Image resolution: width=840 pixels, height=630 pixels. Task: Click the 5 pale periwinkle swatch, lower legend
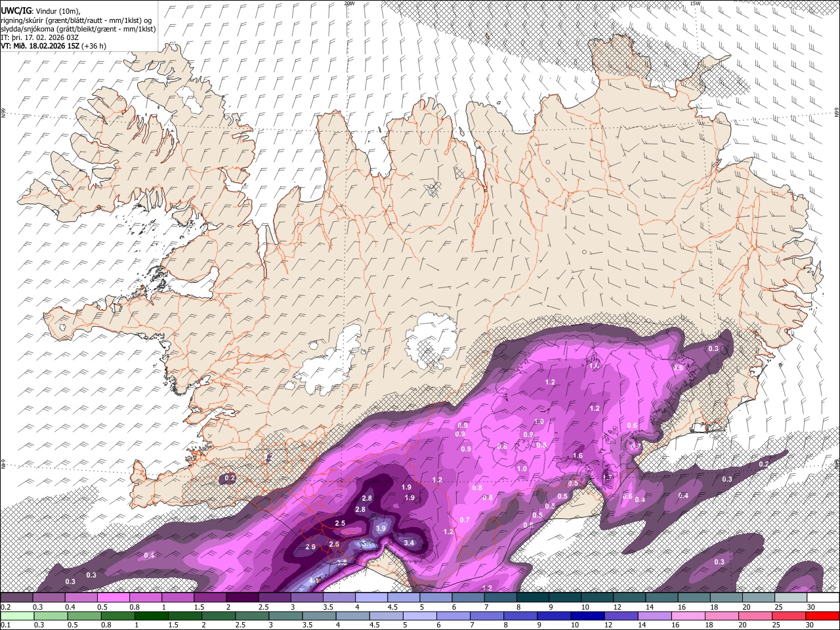(x=420, y=616)
